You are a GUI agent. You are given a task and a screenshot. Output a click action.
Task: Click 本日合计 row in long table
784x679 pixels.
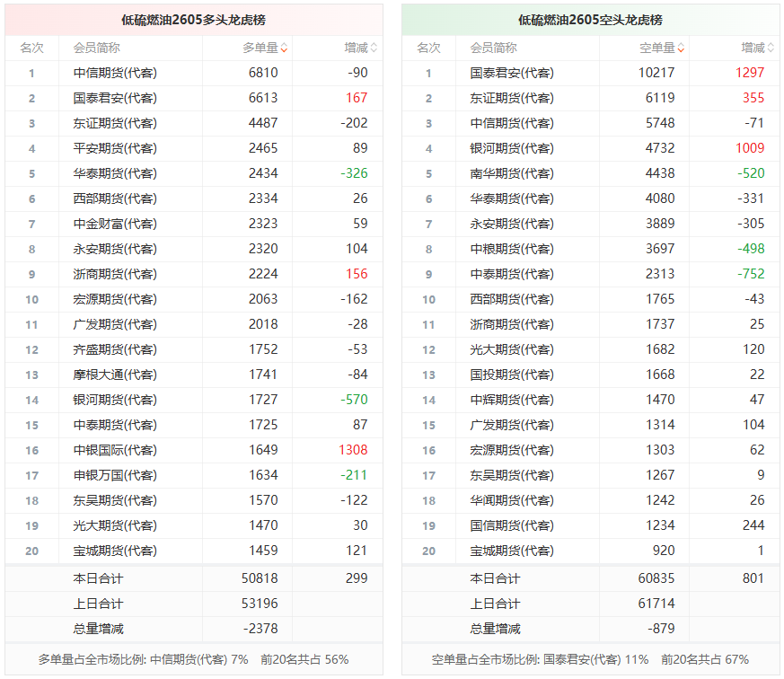pos(194,578)
